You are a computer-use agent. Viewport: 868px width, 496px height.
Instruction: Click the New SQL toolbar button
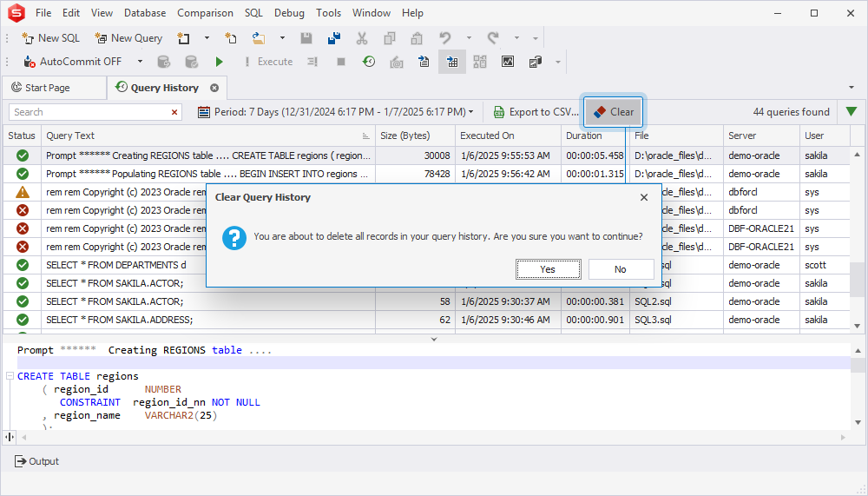click(51, 38)
